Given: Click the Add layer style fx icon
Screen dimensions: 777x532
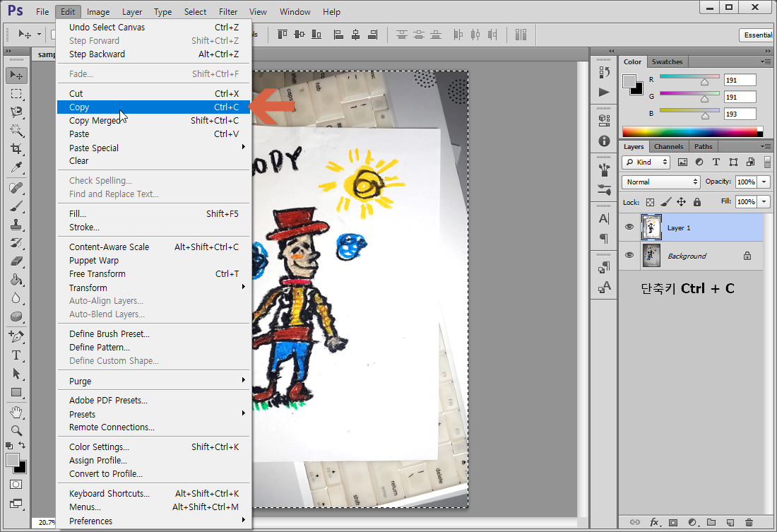Looking at the screenshot, I should [655, 522].
